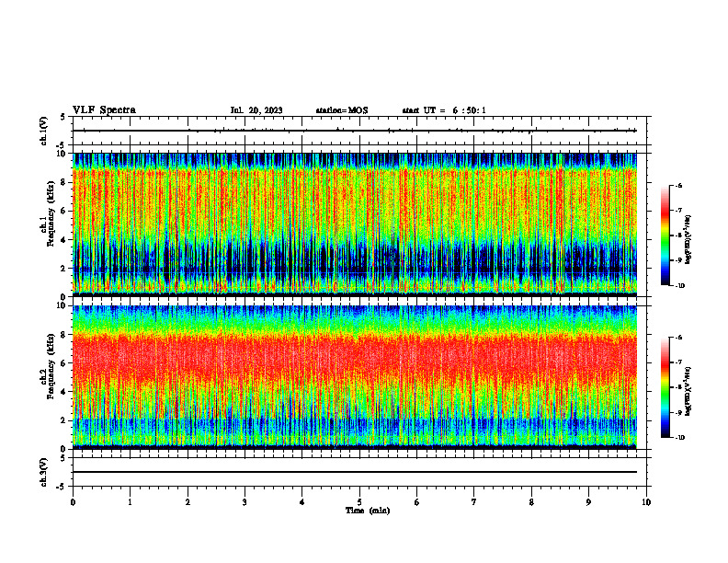Click the "ch.1(V)" waveform axis label
The height and width of the screenshot is (563, 728).
[x=44, y=131]
